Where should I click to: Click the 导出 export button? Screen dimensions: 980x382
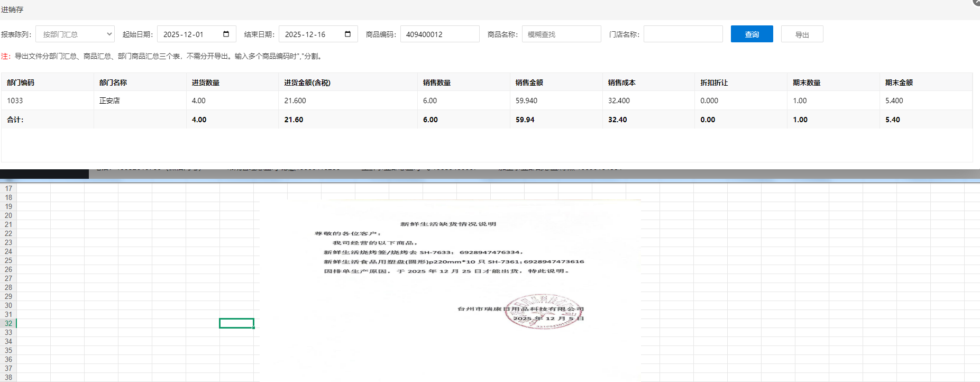(802, 34)
